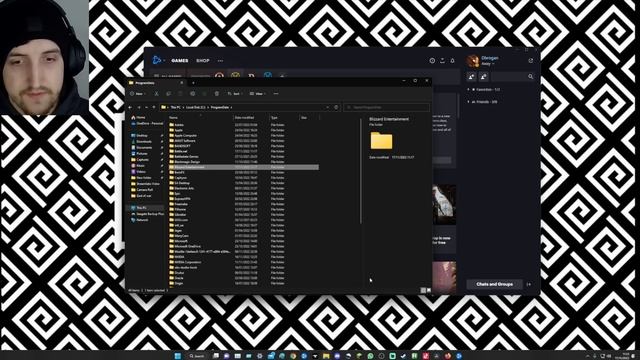Click the Windows taskbar Search button
Image resolution: width=640 pixels, height=360 pixels.
(197, 356)
